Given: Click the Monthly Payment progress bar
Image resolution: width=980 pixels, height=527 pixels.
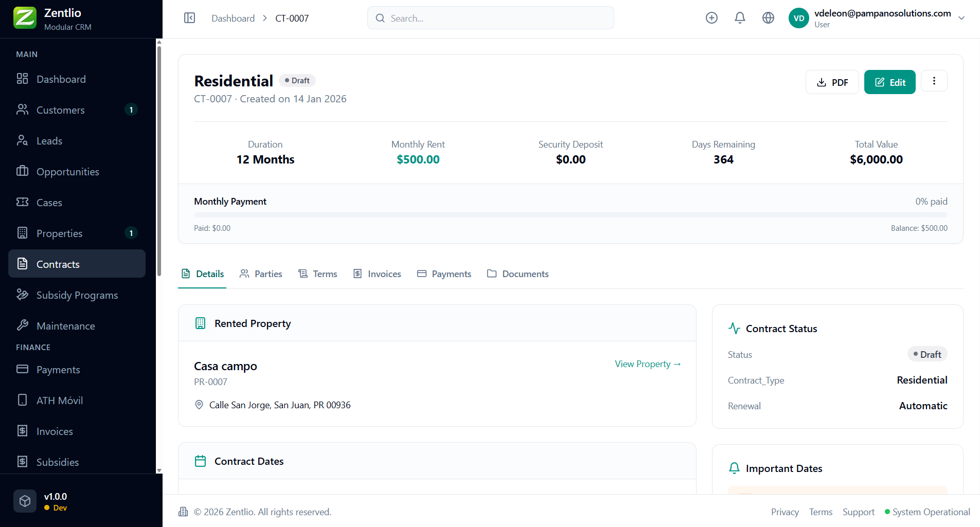Looking at the screenshot, I should click(571, 215).
